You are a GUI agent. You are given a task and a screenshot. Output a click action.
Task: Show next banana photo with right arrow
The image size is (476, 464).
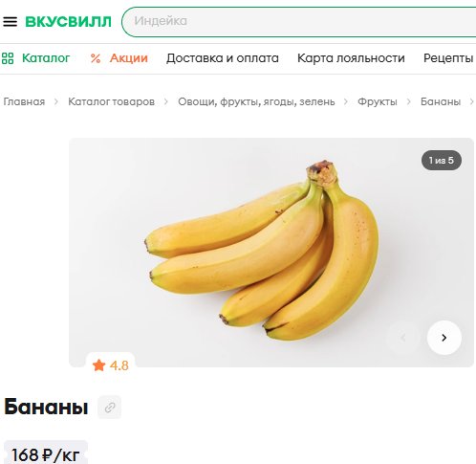point(444,338)
